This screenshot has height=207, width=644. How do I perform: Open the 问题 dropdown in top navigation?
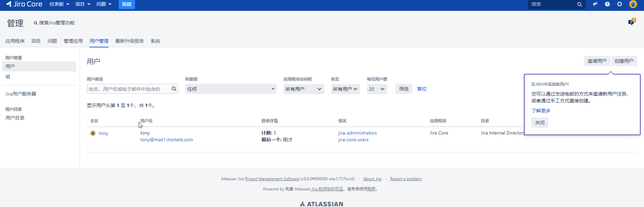pyautogui.click(x=104, y=4)
